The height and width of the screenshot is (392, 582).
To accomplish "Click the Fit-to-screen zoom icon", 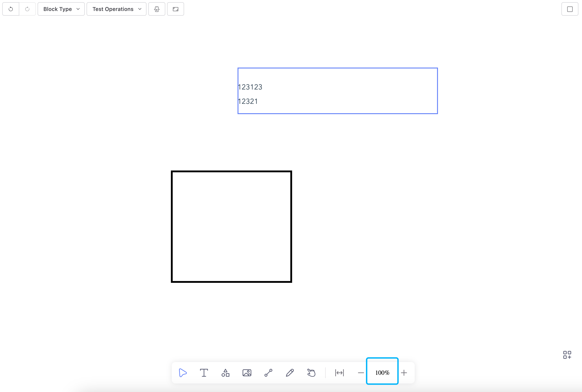I will point(339,373).
